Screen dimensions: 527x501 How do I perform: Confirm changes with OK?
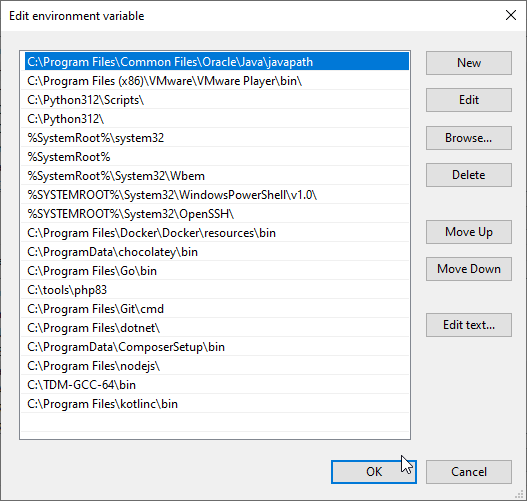tap(374, 472)
